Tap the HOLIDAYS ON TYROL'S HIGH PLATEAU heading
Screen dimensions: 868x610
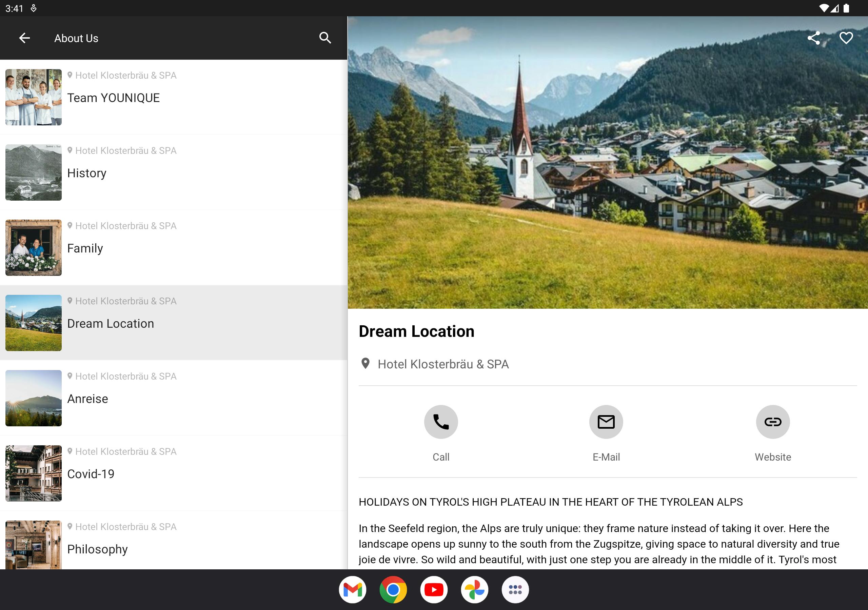tap(550, 502)
